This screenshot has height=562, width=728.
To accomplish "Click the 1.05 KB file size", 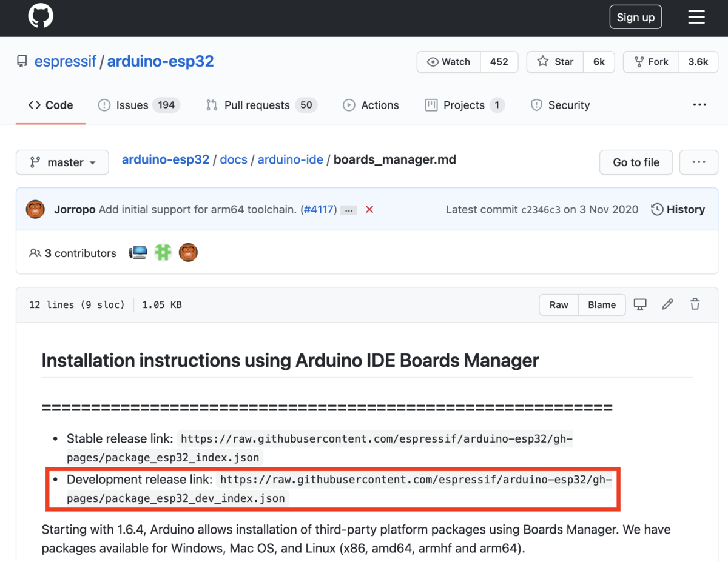I will tap(162, 305).
